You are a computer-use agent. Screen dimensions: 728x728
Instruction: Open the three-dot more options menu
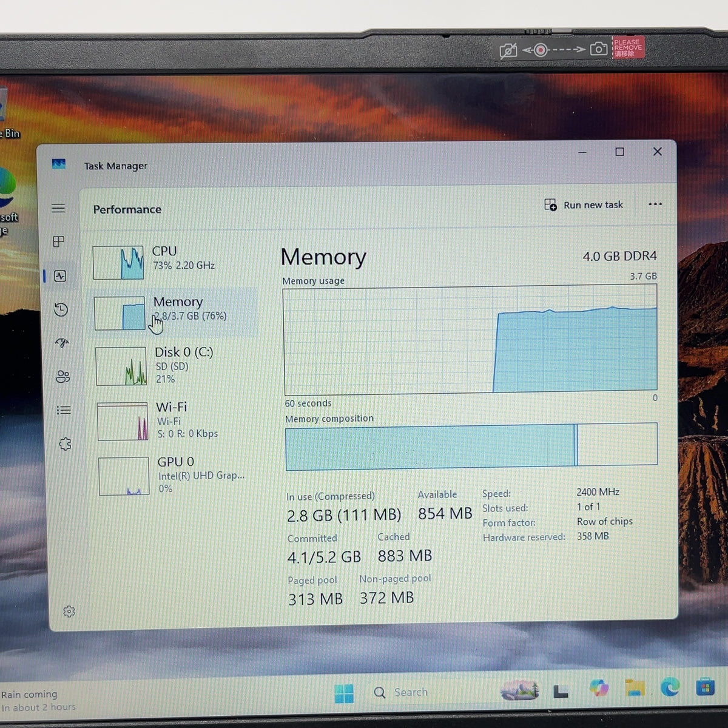655,204
